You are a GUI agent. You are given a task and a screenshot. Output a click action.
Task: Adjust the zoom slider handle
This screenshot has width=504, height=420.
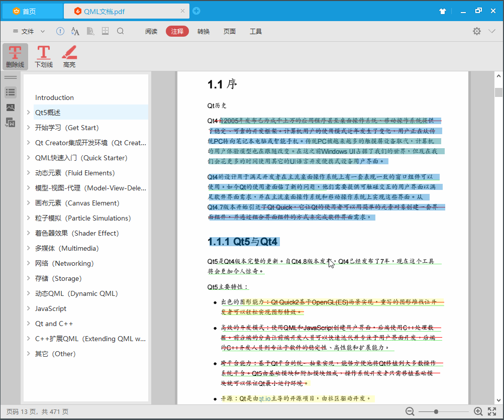[436, 411]
